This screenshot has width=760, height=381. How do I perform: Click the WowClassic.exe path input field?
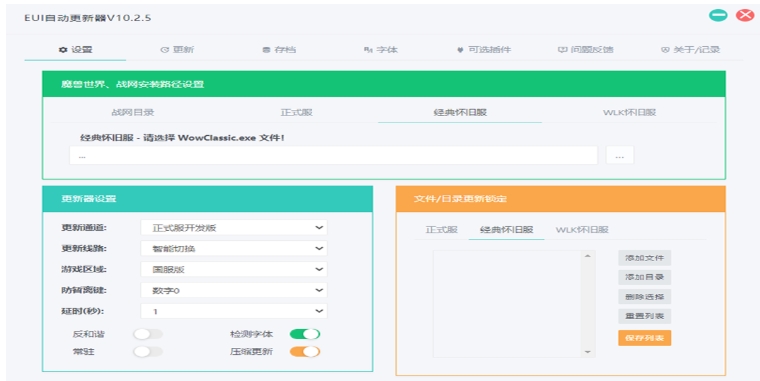tap(333, 156)
